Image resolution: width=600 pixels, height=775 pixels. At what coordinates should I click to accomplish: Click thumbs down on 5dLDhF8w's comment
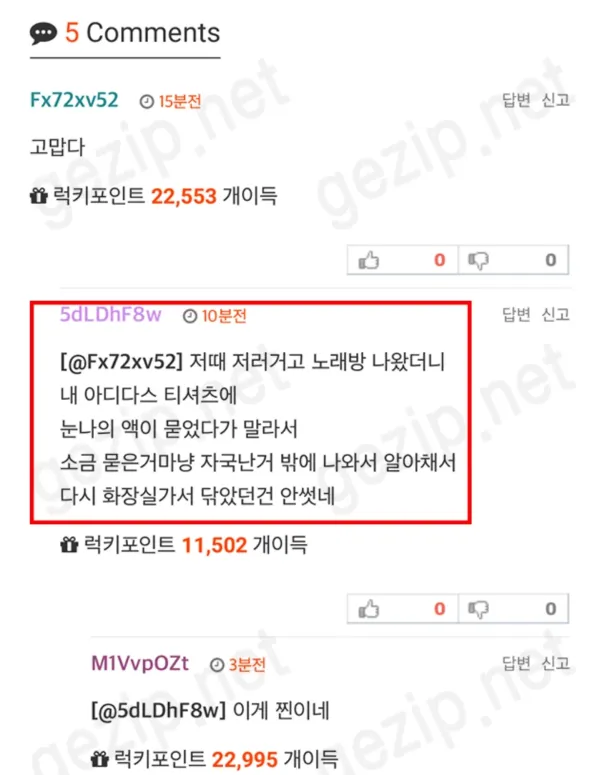coord(514,609)
